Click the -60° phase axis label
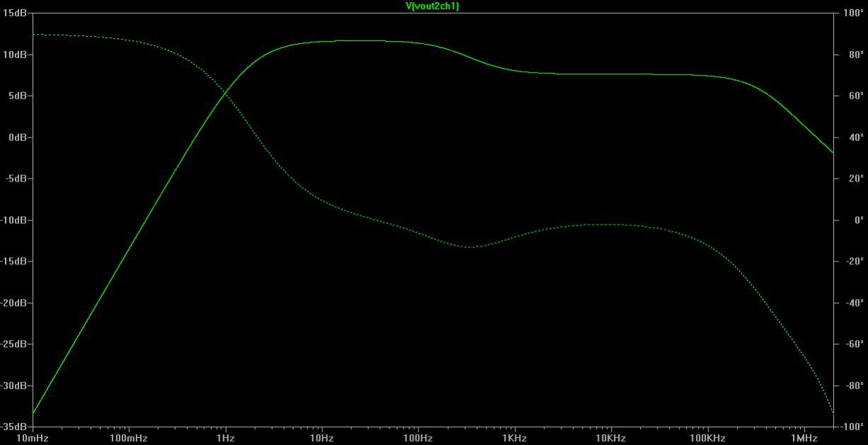The image size is (868, 445). pyautogui.click(x=853, y=344)
